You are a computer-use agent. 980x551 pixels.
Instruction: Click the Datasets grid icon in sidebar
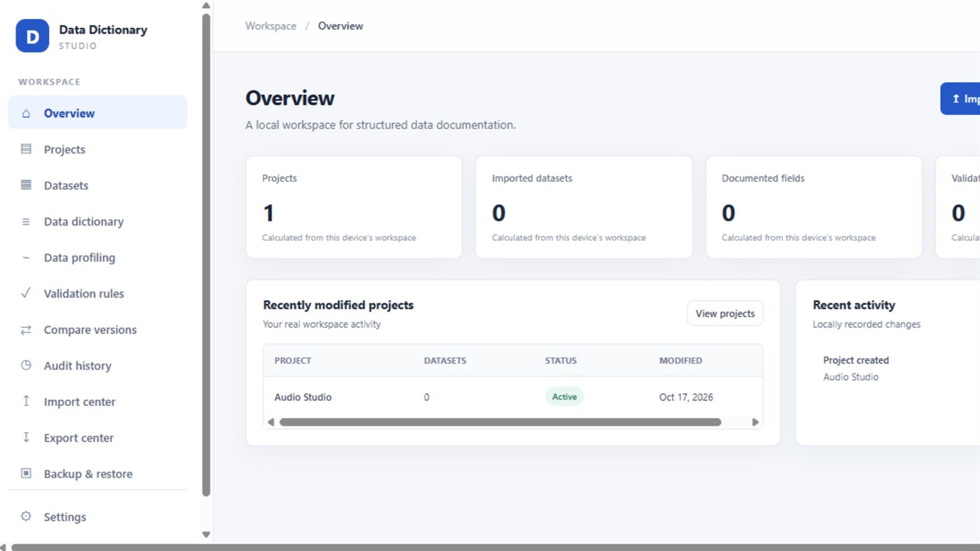click(26, 185)
